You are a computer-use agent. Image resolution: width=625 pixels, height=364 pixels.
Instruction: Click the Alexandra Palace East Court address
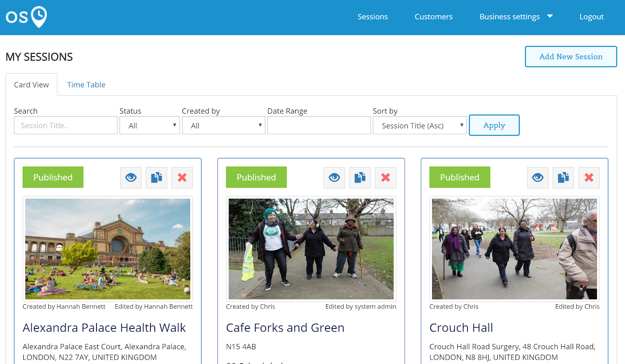tap(104, 352)
